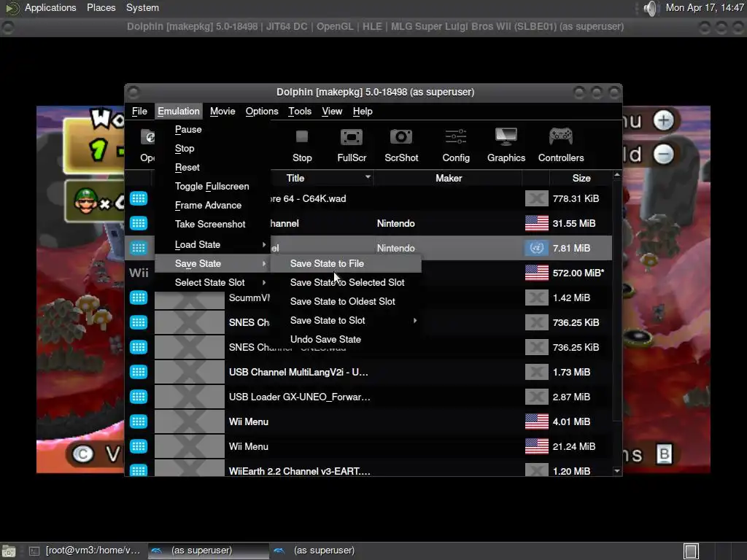
Task: Click the unknown-region icon on 1.73 MiB row
Action: click(x=536, y=371)
